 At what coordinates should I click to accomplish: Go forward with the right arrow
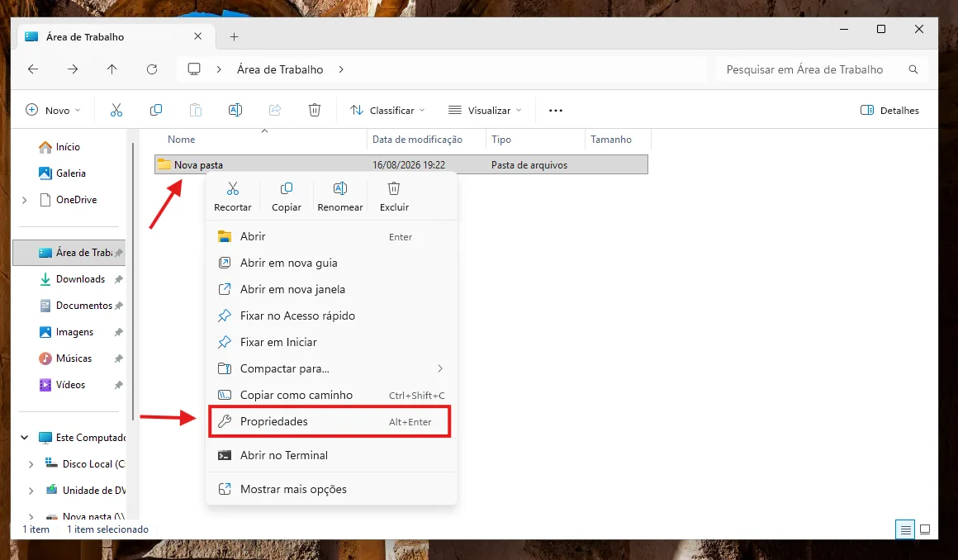[x=73, y=69]
